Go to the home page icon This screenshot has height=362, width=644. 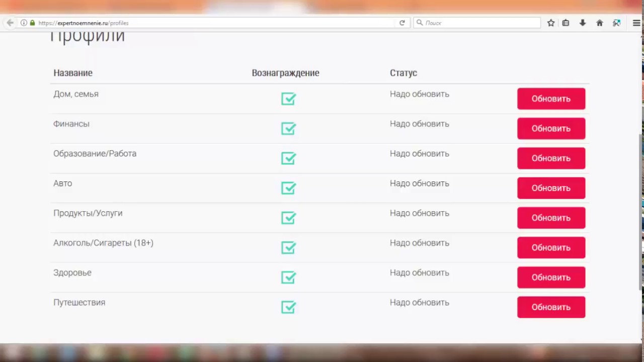(599, 23)
